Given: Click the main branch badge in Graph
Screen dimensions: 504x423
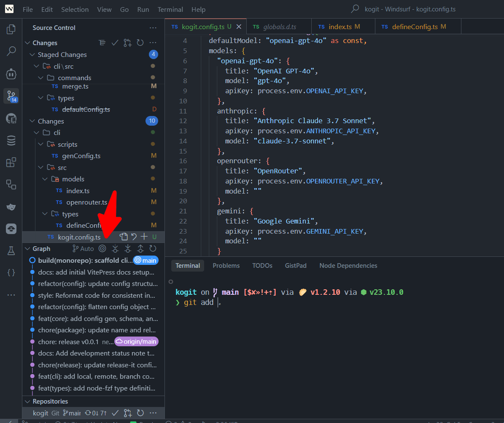Looking at the screenshot, I should tap(145, 260).
